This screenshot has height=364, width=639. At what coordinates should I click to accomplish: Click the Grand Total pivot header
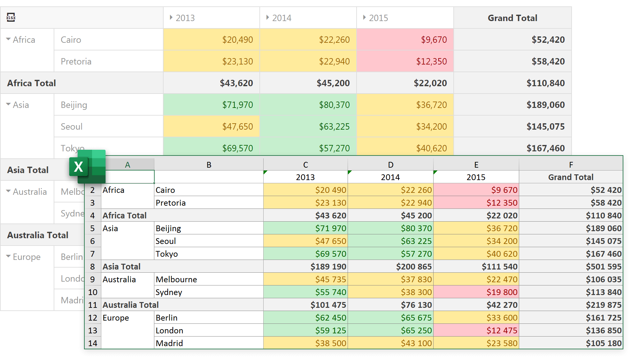[512, 18]
